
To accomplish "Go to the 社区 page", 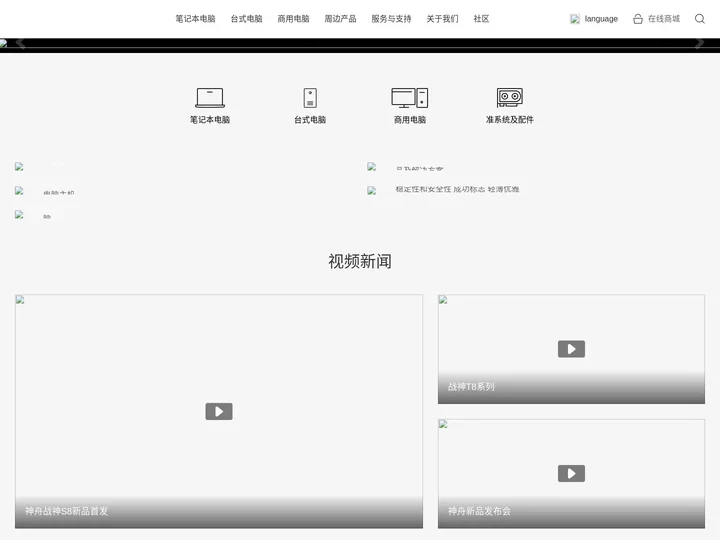I will [481, 19].
